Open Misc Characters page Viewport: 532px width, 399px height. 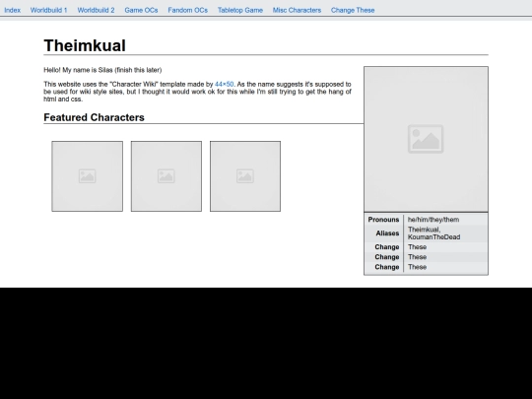point(297,10)
